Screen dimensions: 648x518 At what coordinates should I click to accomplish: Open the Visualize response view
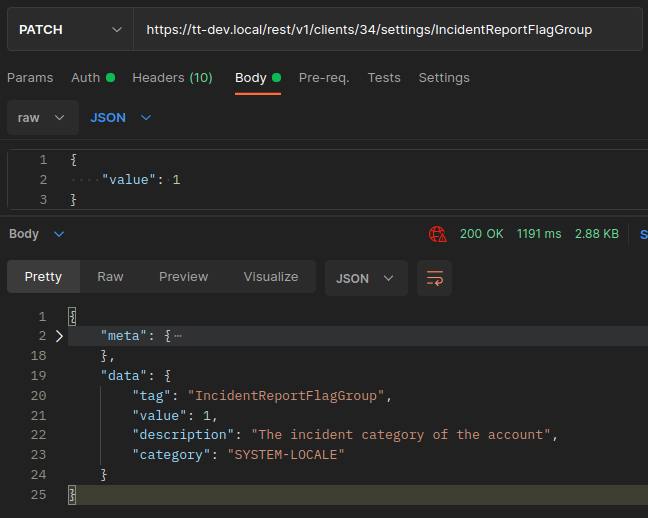point(271,277)
